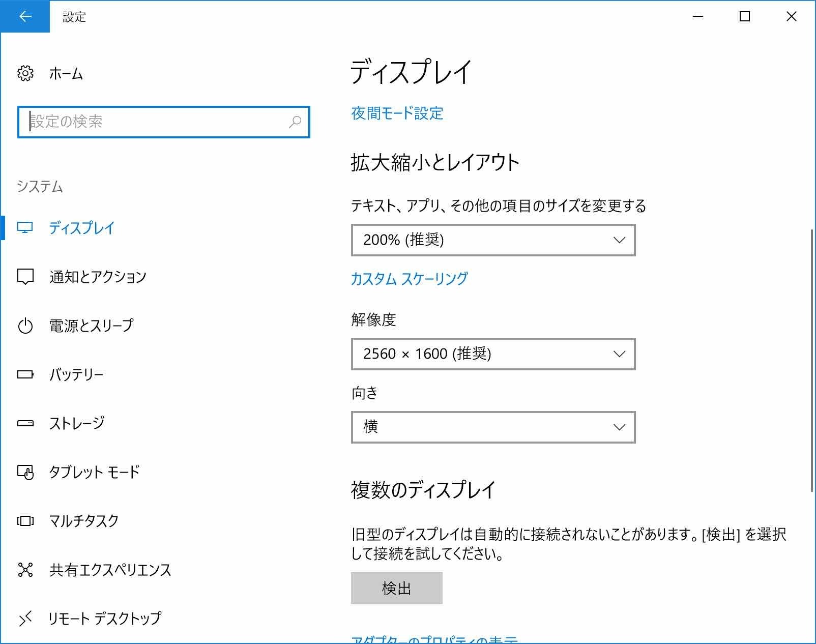816x644 pixels.
Task: Open the 夜間モード設定 link
Action: [x=397, y=113]
